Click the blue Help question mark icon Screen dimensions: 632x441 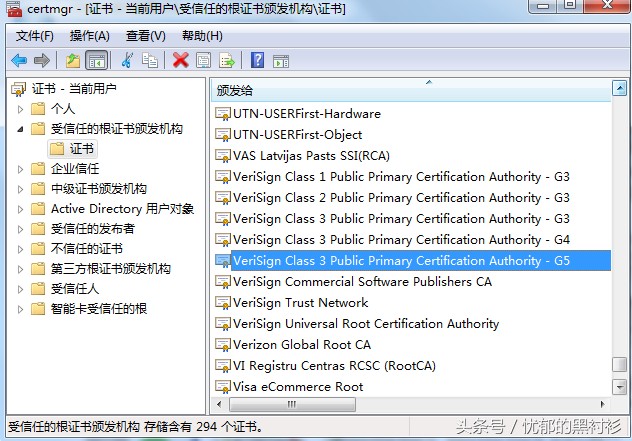(257, 60)
